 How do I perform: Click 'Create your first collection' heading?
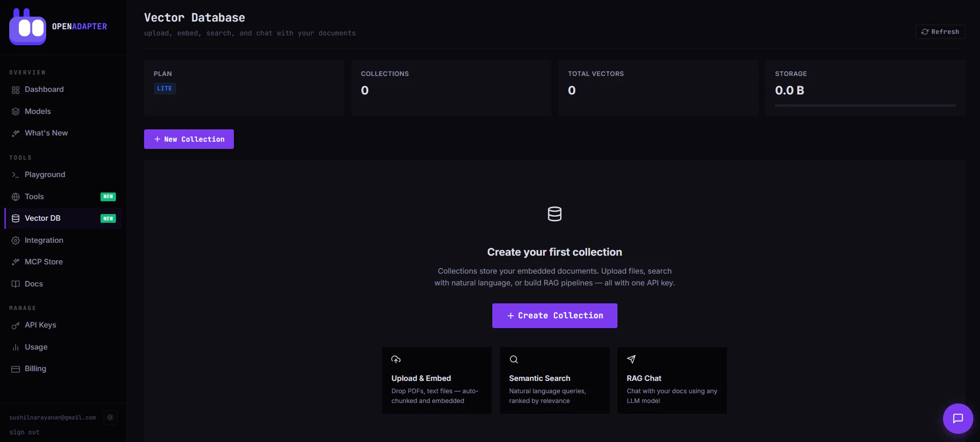tap(554, 252)
